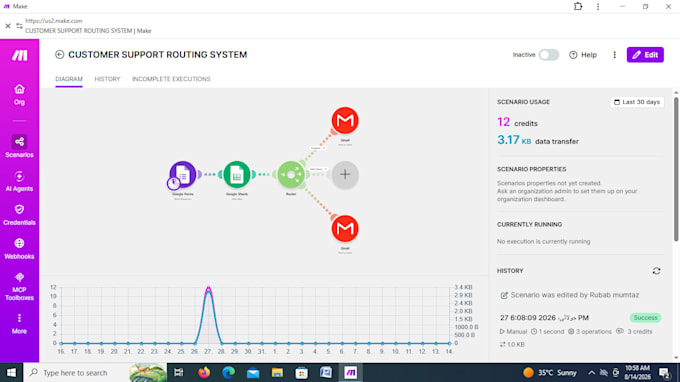Click the 'Manual' execution trigger label
The width and height of the screenshot is (680, 382).
513,331
